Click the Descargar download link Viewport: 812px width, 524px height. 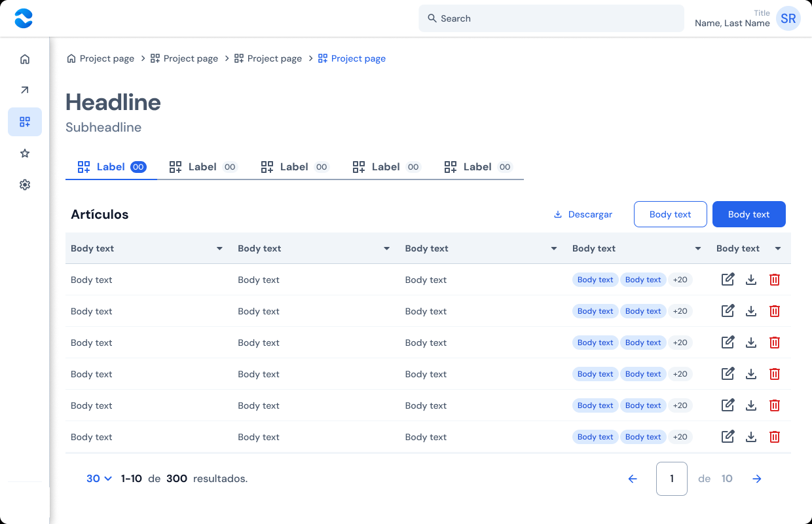click(x=583, y=214)
